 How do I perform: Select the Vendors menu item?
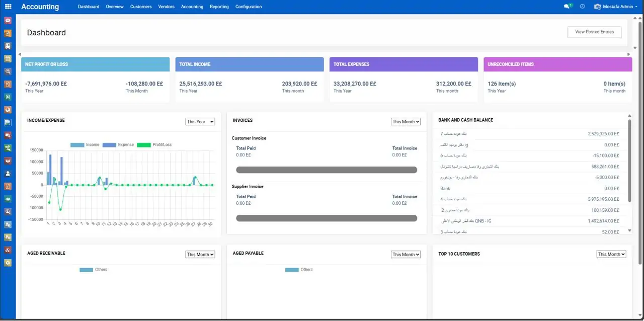[166, 7]
